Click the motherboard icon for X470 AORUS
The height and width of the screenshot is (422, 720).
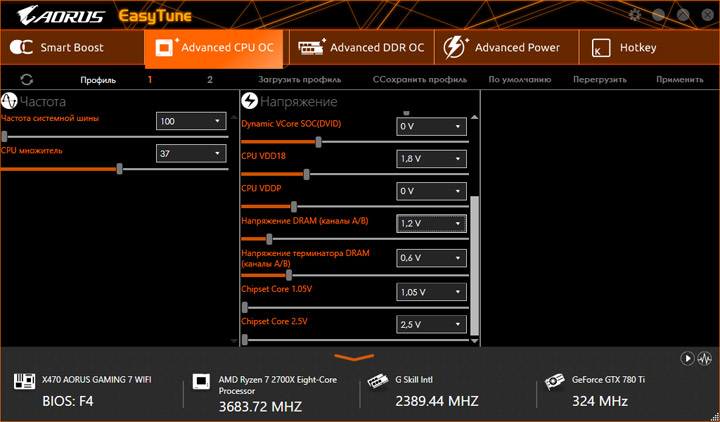(24, 381)
